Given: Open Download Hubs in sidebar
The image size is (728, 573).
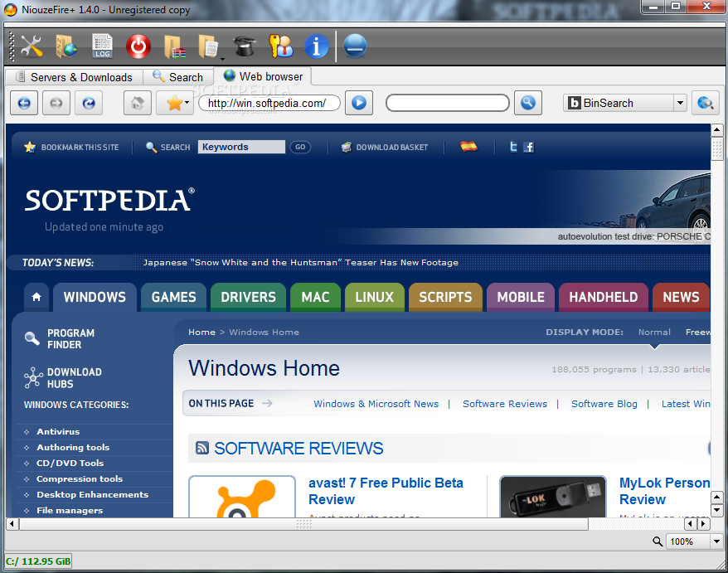Looking at the screenshot, I should click(x=63, y=378).
